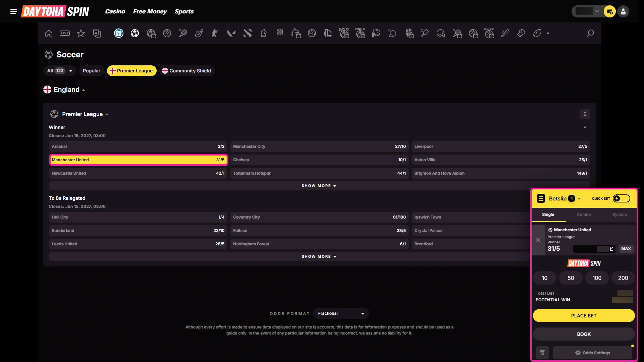The width and height of the screenshot is (644, 362).
Task: Select the League of Legends icon
Action: click(328, 33)
